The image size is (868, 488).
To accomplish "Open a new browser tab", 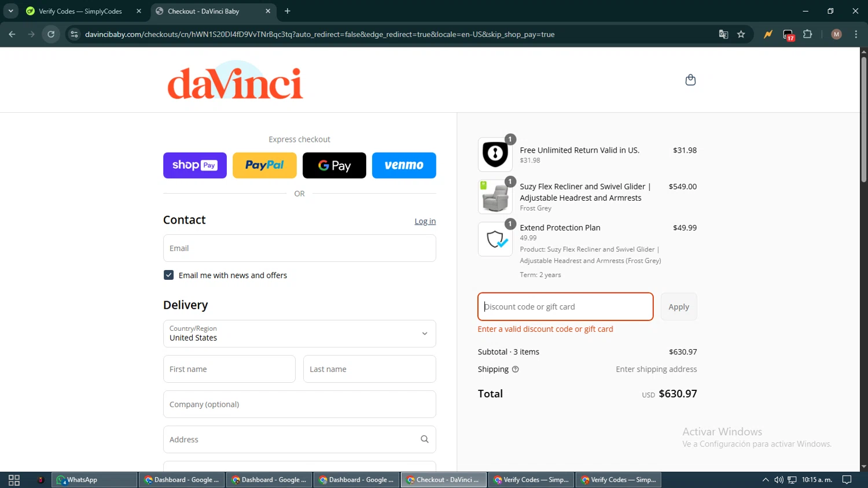I will 288,11.
